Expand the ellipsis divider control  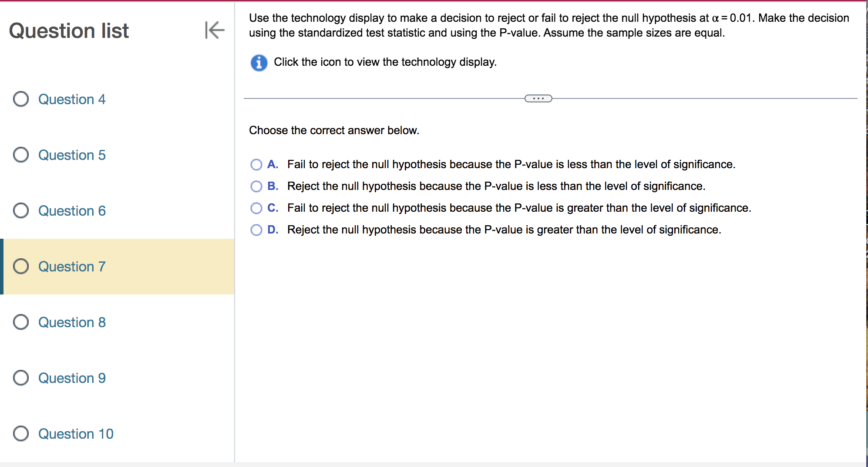coord(539,98)
